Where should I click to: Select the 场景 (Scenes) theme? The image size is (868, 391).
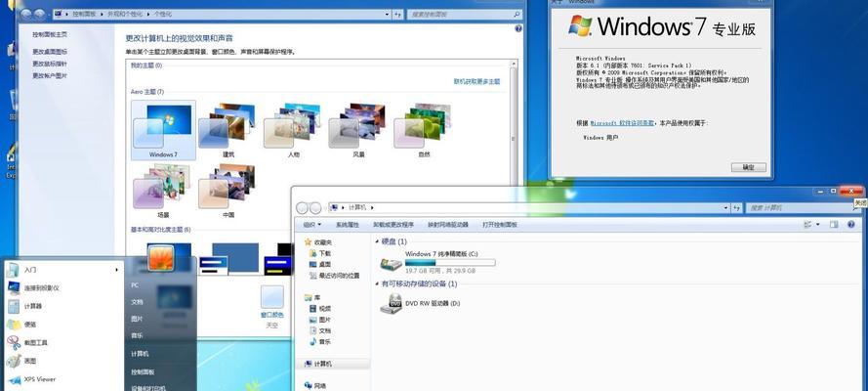click(x=163, y=191)
